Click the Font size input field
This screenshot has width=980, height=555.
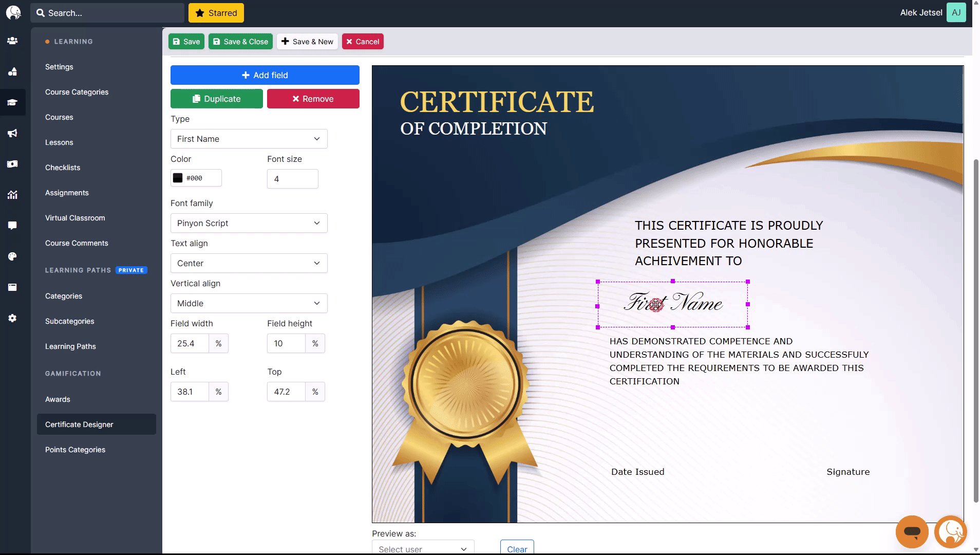coord(292,179)
